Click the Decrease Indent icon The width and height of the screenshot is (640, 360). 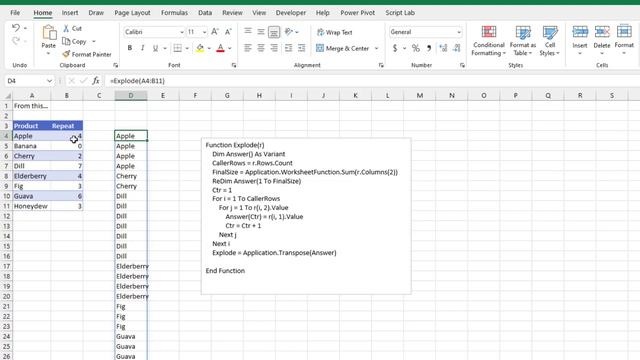pyautogui.click(x=289, y=48)
